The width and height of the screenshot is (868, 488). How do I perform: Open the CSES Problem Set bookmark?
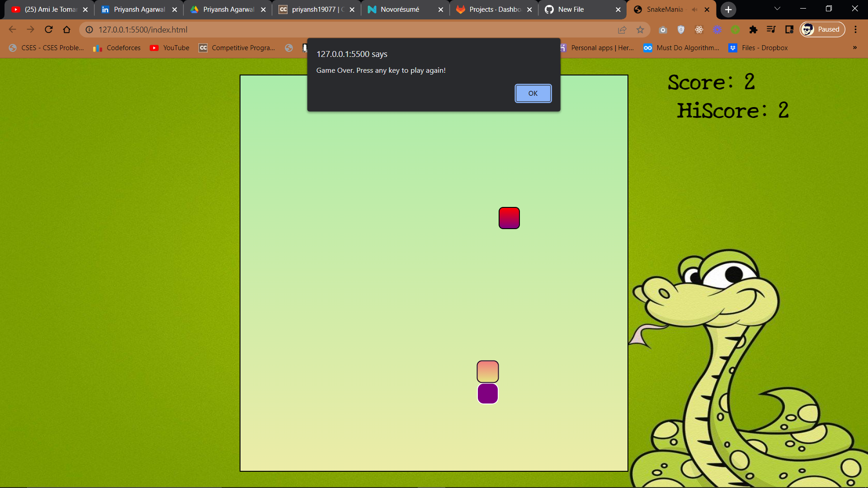point(47,48)
